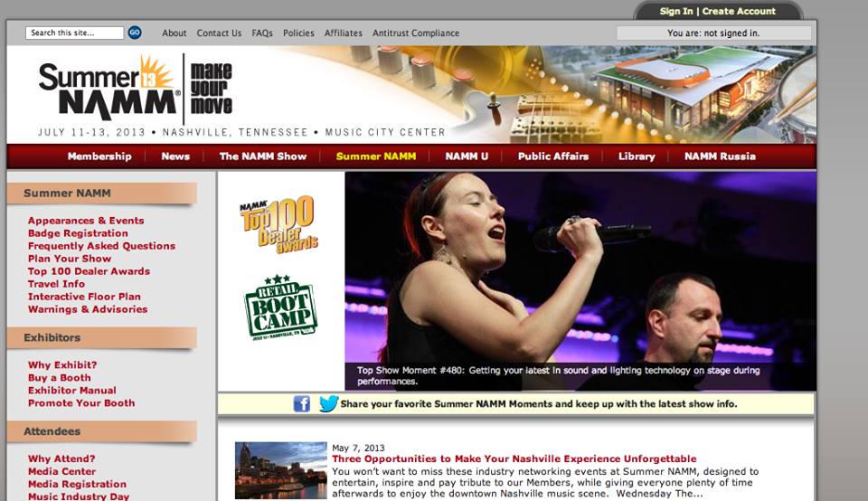The height and width of the screenshot is (501, 868).
Task: Open the Media Center link
Action: pos(62,471)
